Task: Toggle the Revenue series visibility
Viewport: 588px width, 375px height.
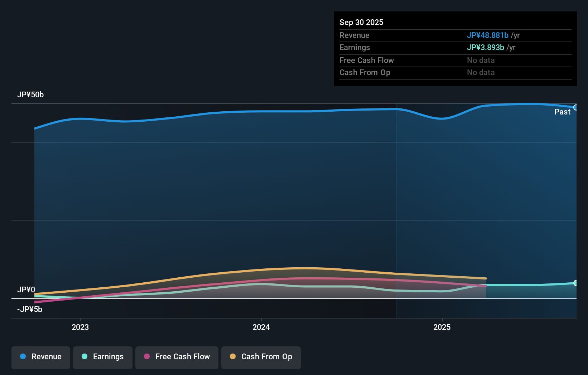Action: click(40, 357)
